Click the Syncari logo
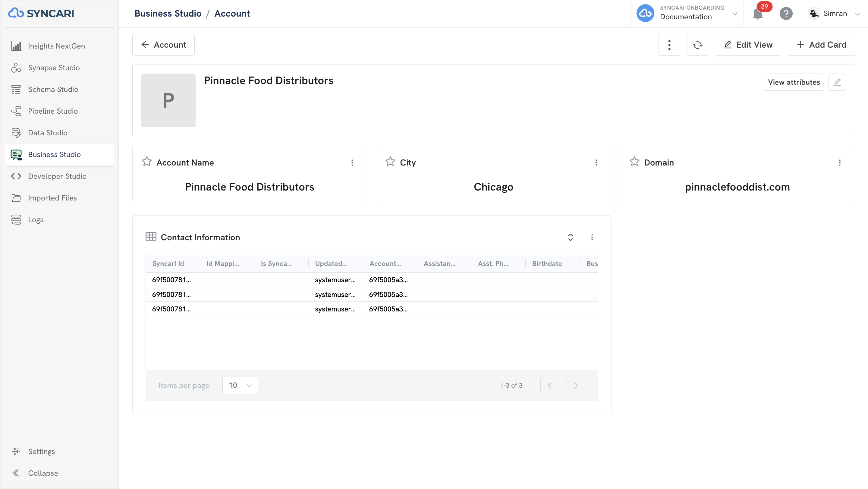 41,13
